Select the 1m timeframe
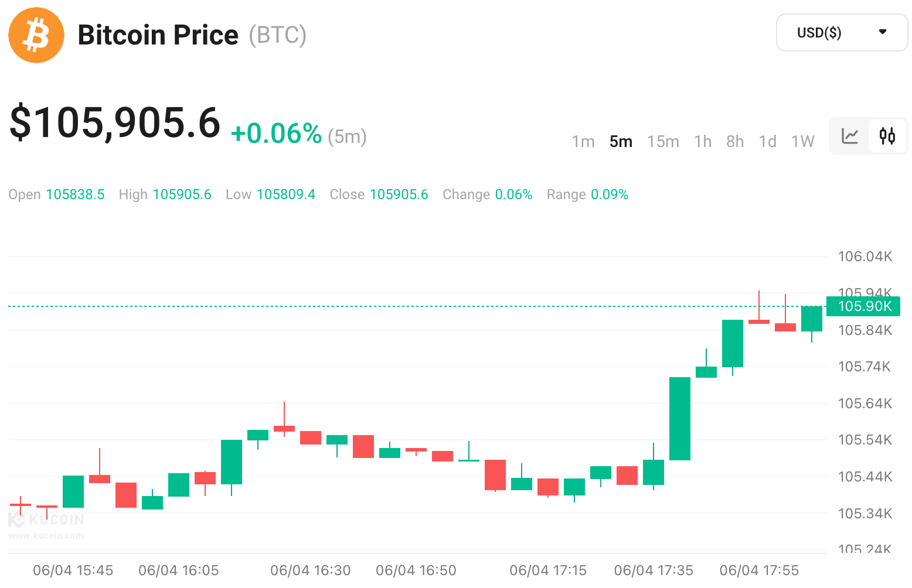 click(x=583, y=142)
